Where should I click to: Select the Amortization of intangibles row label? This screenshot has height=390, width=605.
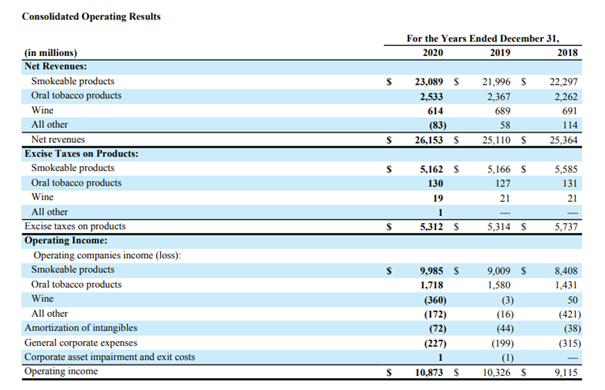coord(81,328)
